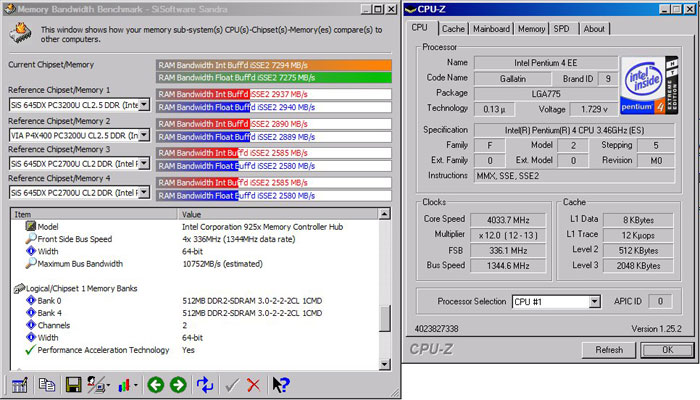Click the Multiplier x 12.0 field
Viewport: 700px width, 400px height.
(x=508, y=235)
